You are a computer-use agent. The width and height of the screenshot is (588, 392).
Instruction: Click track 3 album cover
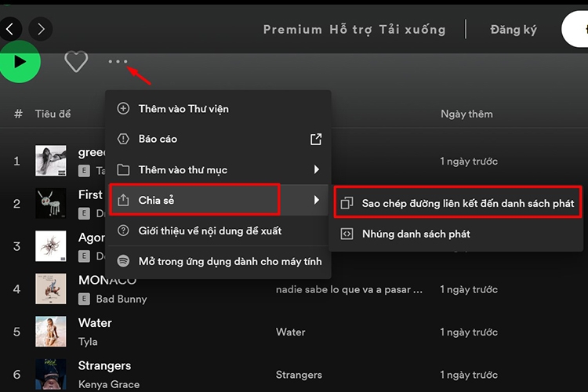tap(51, 246)
